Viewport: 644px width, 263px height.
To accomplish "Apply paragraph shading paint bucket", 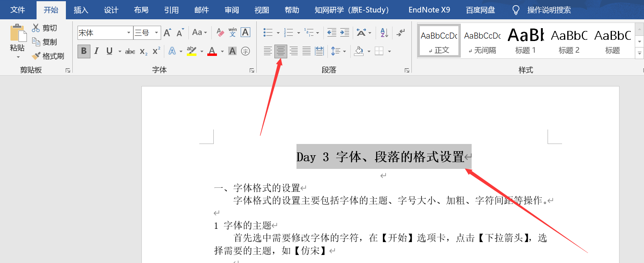I will (359, 51).
